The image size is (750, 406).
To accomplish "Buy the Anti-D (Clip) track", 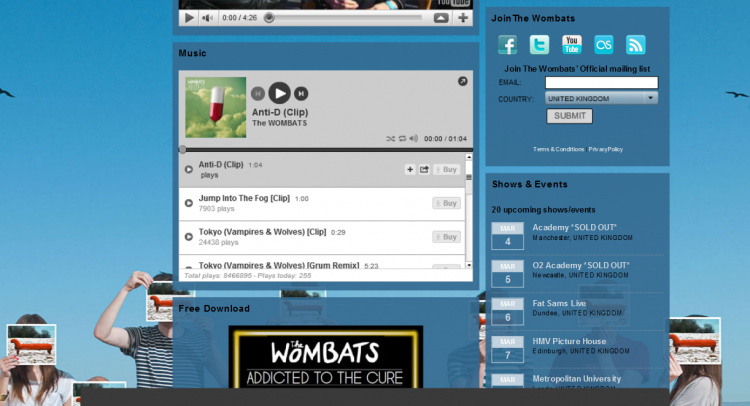I will (x=446, y=169).
